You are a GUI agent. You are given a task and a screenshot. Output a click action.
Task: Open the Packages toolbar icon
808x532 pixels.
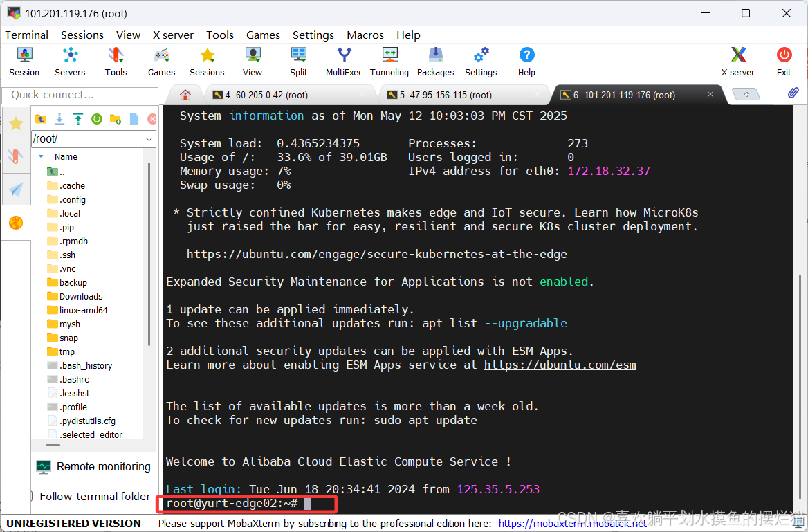click(x=435, y=62)
